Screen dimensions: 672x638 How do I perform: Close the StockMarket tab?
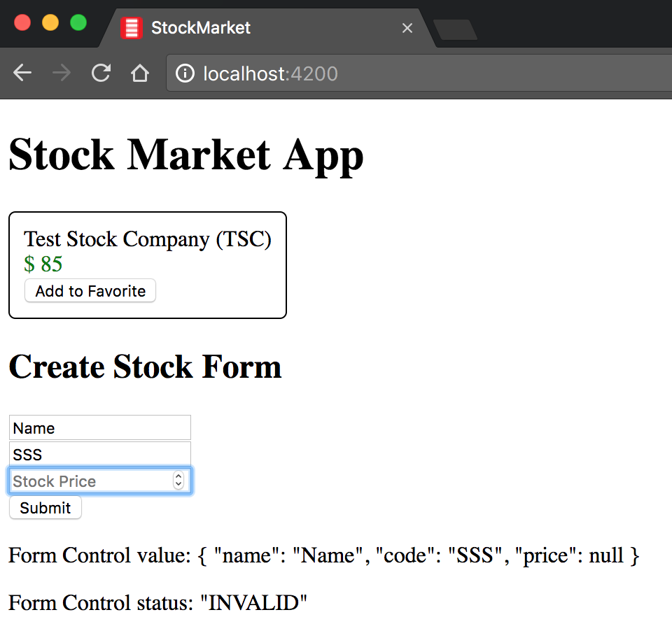pos(407,28)
